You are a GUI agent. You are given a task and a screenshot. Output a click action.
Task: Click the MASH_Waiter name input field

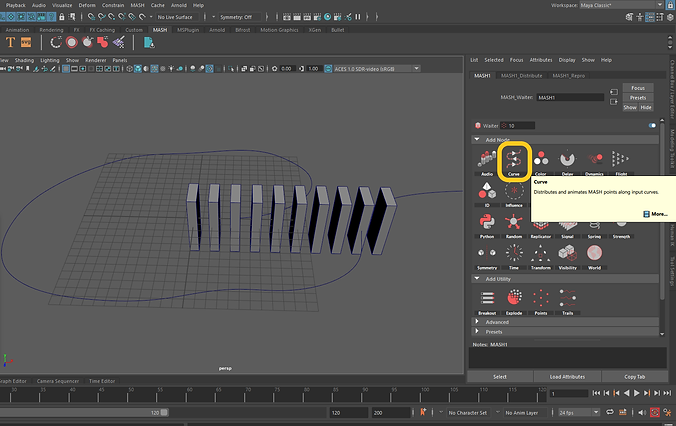(570, 97)
